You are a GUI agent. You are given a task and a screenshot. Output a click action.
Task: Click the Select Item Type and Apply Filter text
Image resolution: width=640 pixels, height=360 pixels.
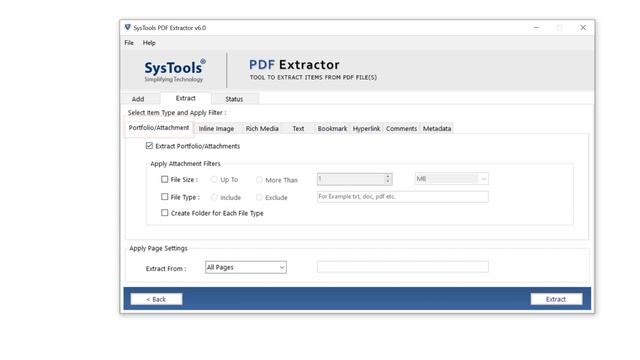(177, 113)
